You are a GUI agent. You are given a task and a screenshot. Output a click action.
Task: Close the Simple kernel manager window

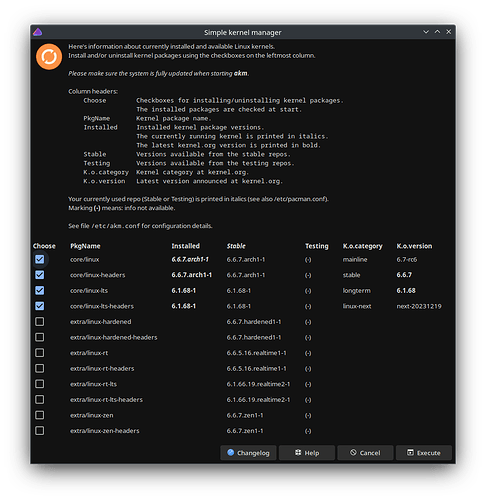[449, 32]
